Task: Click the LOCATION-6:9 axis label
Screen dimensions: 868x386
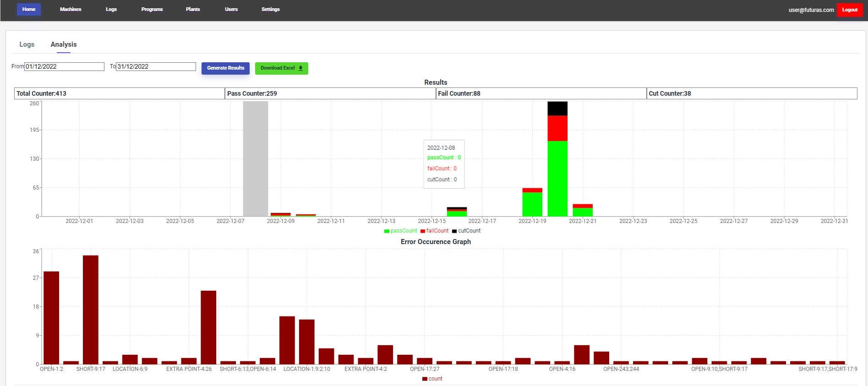Action: click(x=130, y=369)
